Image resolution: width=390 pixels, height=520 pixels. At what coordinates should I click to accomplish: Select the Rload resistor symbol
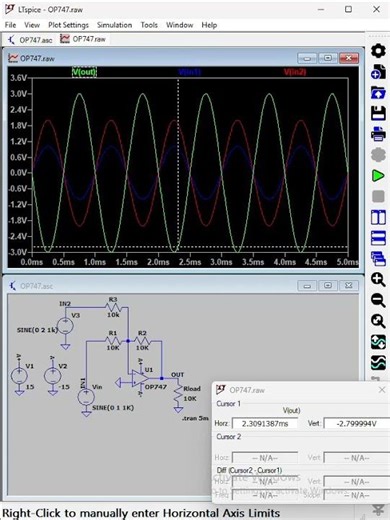click(178, 393)
